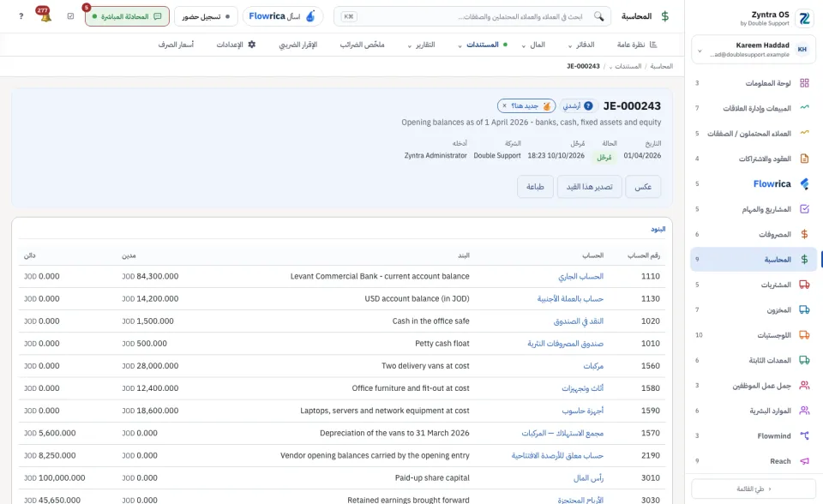The height and width of the screenshot is (504, 823).
Task: Open the ملخّص الضرائب tax summary tab
Action: [x=362, y=45]
